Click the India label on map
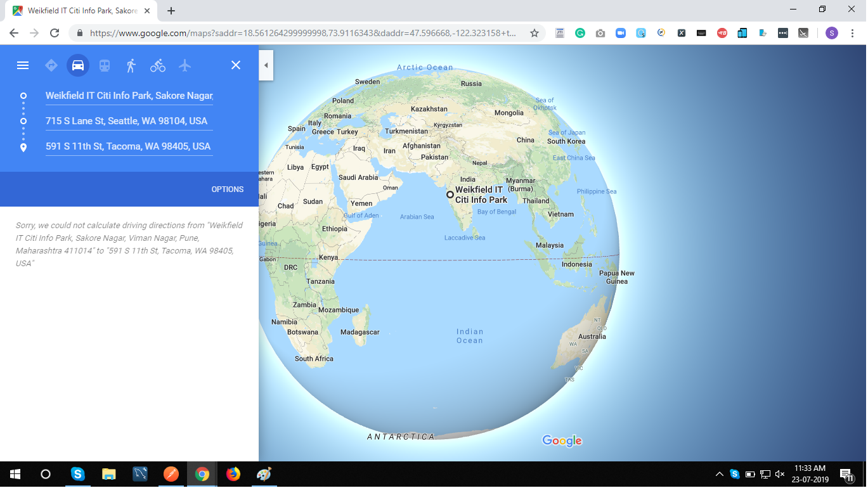 pyautogui.click(x=468, y=179)
